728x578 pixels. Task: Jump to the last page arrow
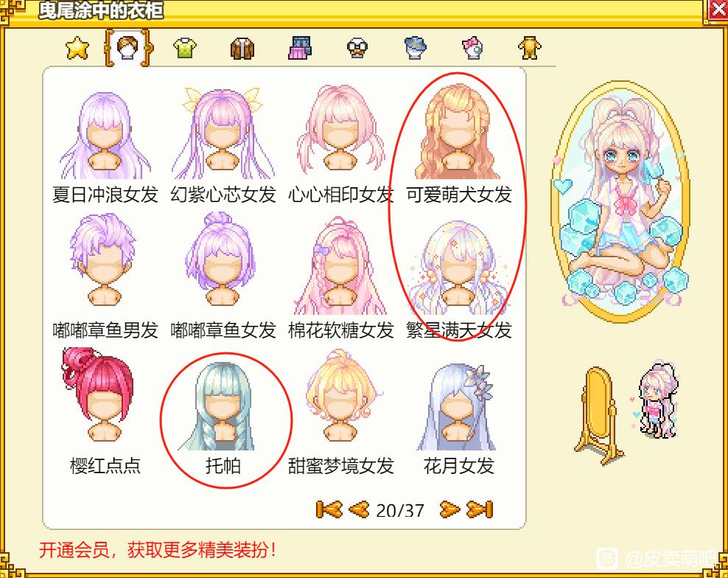(480, 509)
